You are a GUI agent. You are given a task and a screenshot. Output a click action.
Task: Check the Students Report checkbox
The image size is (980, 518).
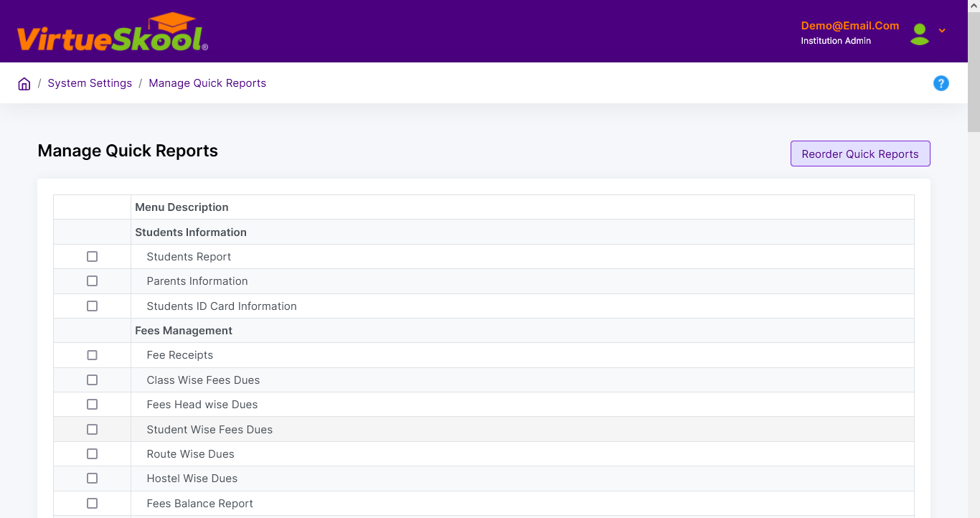(x=92, y=257)
